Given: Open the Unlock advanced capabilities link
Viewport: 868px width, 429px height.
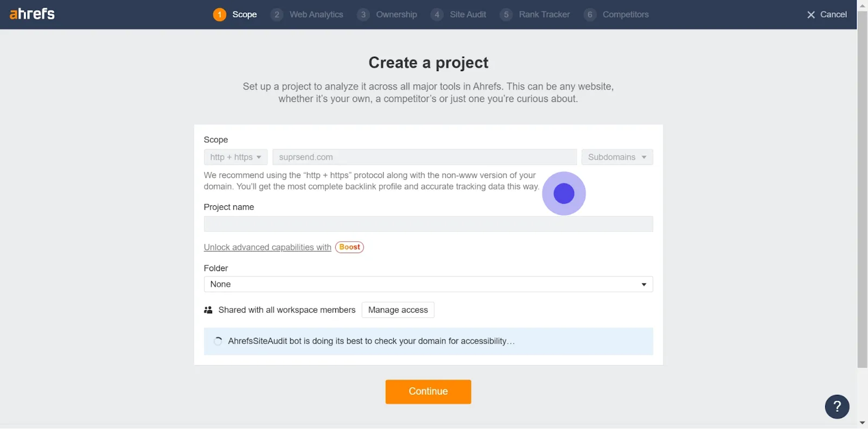Looking at the screenshot, I should click(267, 247).
